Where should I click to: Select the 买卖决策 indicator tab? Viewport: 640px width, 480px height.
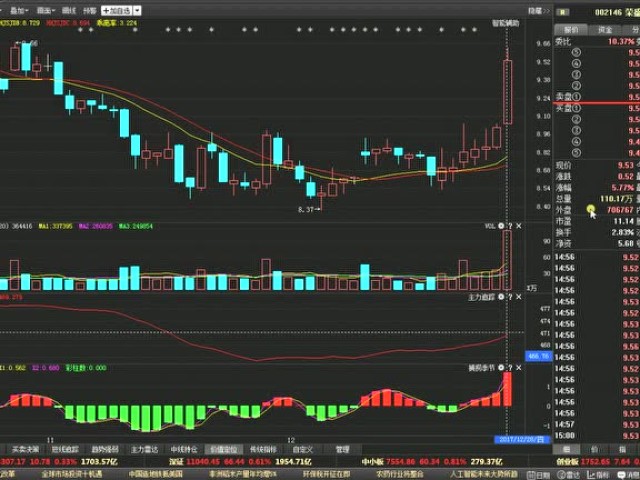(x=26, y=449)
